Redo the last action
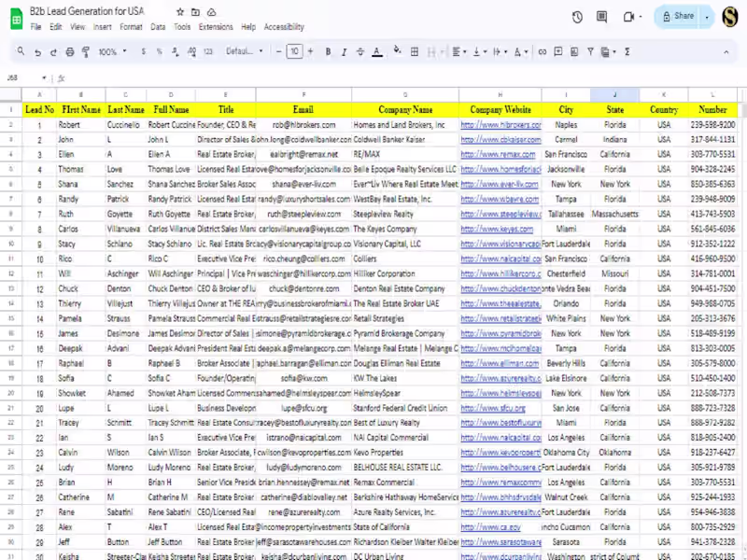 pyautogui.click(x=53, y=52)
